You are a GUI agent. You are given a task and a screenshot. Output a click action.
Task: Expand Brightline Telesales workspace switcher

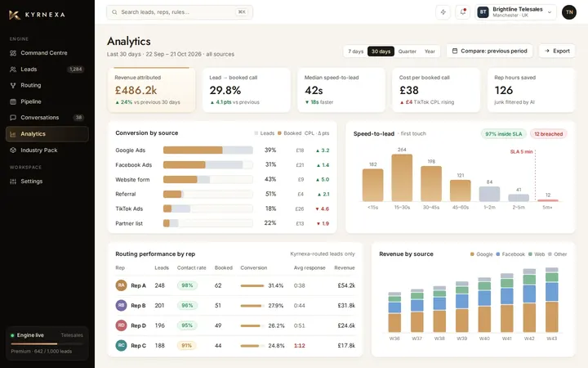click(515, 12)
